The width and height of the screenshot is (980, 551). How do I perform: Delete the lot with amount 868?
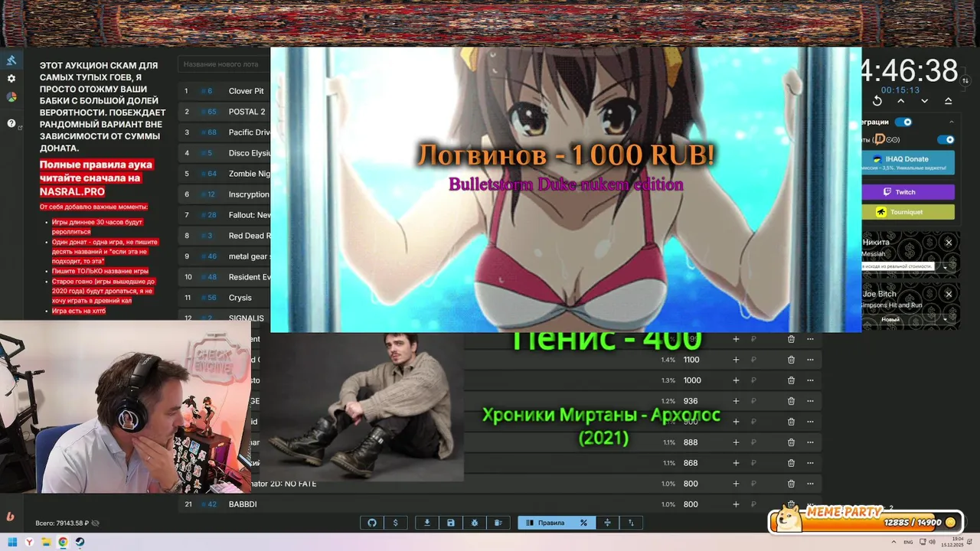[791, 463]
